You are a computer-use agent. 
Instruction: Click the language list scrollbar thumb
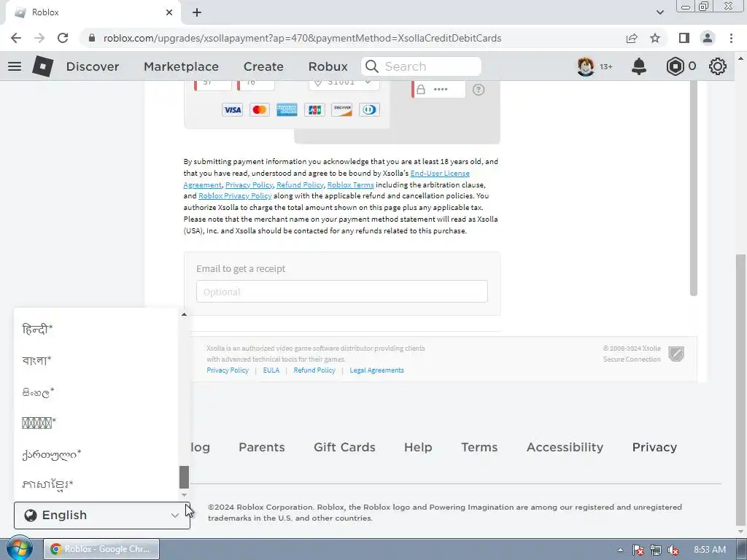pyautogui.click(x=185, y=477)
